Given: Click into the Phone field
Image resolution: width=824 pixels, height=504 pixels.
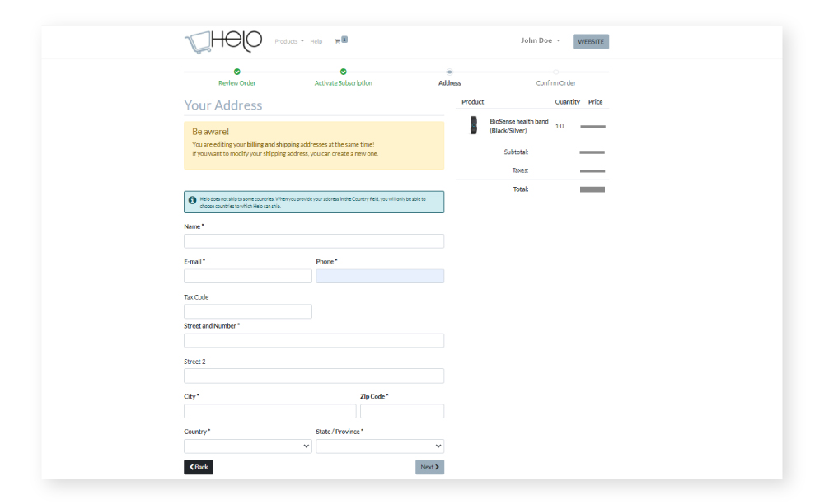Looking at the screenshot, I should click(x=380, y=276).
